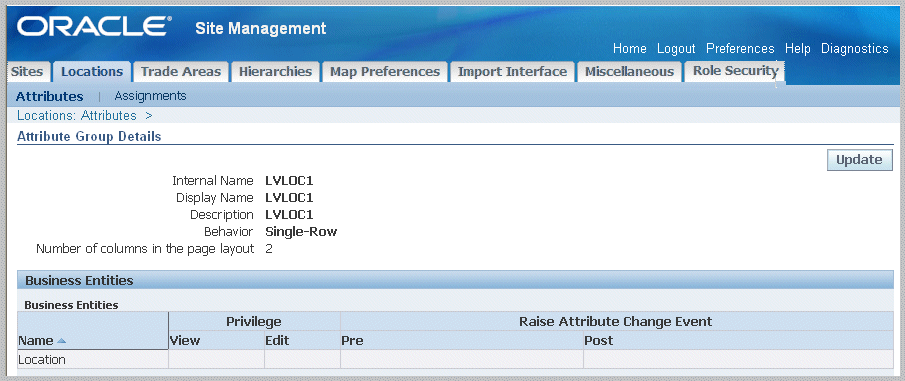Click the Site Management title

261,28
